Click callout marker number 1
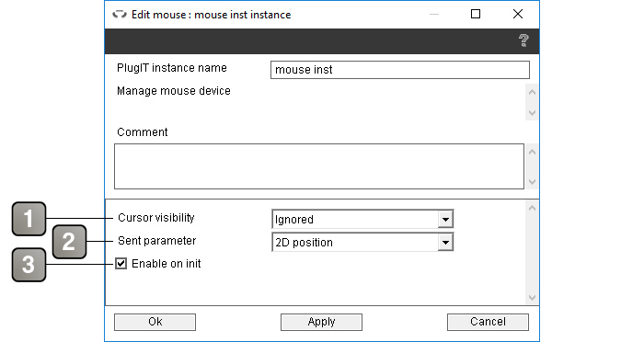The height and width of the screenshot is (342, 644). (29, 219)
